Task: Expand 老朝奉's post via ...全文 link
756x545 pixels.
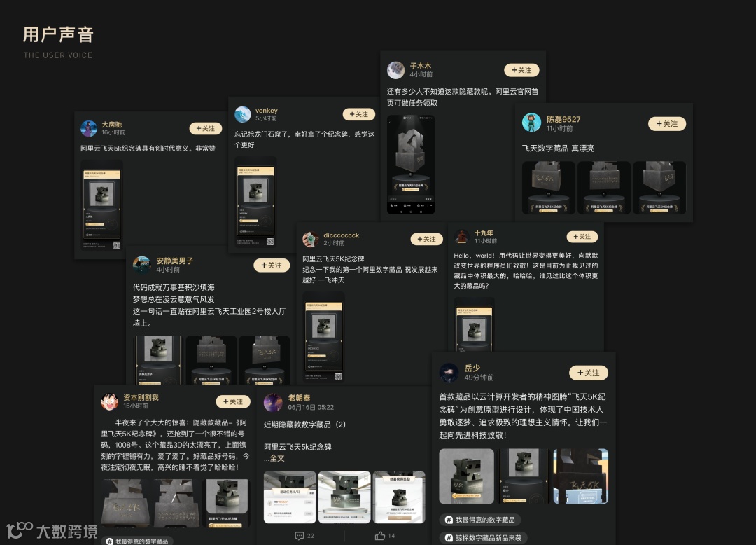Action: [274, 458]
